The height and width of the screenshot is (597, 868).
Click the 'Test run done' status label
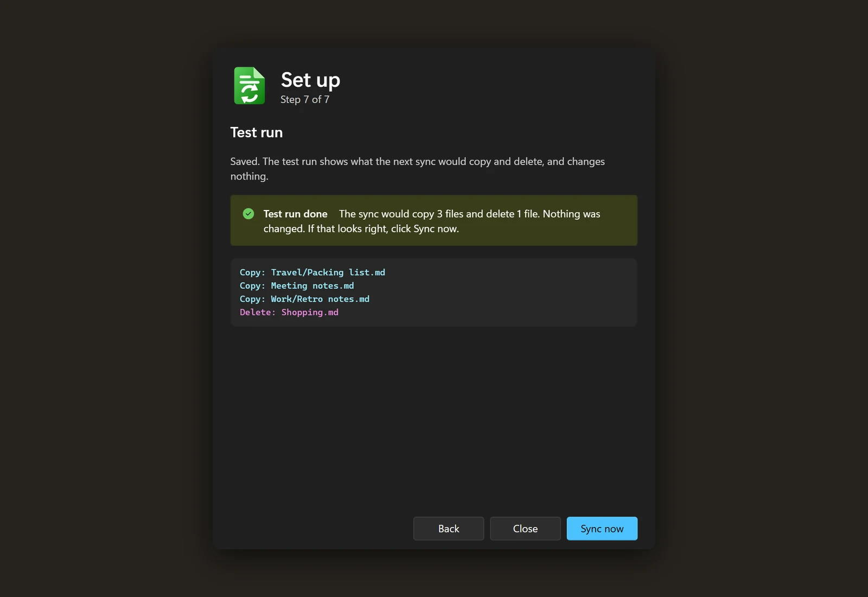tap(296, 214)
